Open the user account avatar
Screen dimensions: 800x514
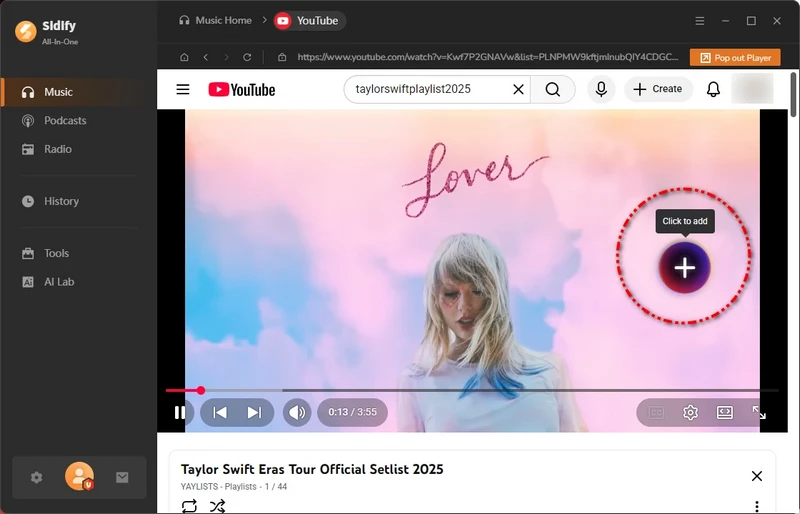pyautogui.click(x=79, y=476)
